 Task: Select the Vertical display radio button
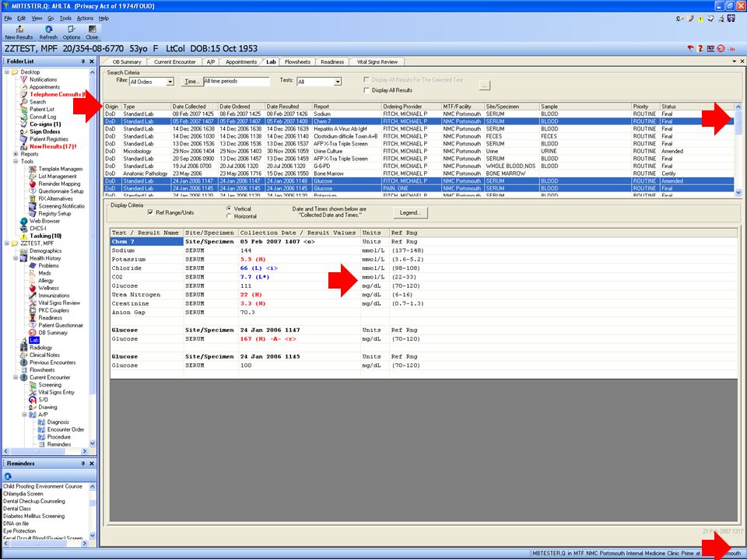[229, 208]
